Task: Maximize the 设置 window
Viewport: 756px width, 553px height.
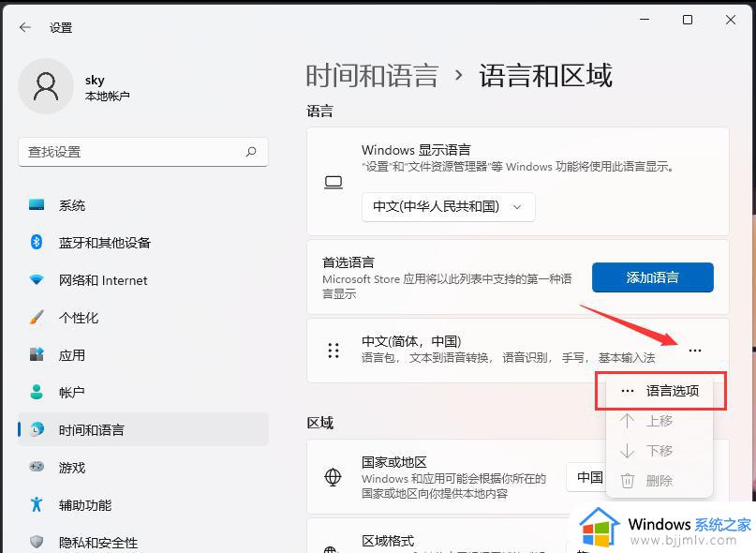Action: (688, 20)
